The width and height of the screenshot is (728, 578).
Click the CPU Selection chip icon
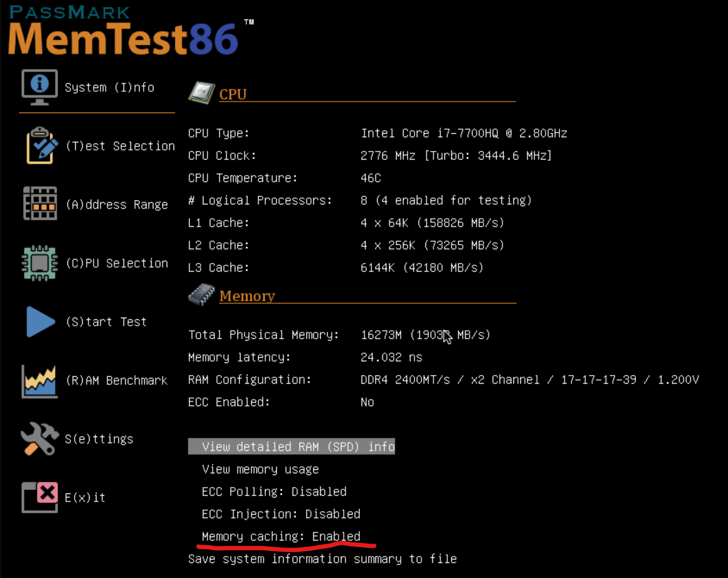pos(40,263)
